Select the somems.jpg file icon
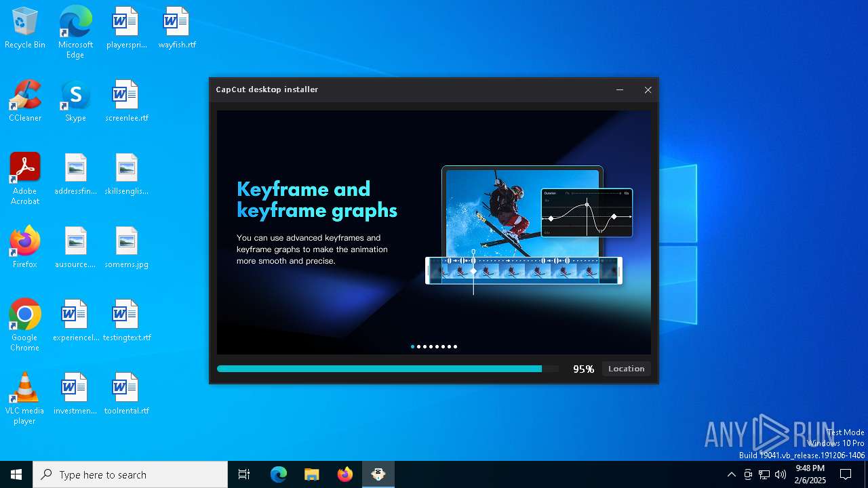The image size is (868, 488). (x=126, y=247)
